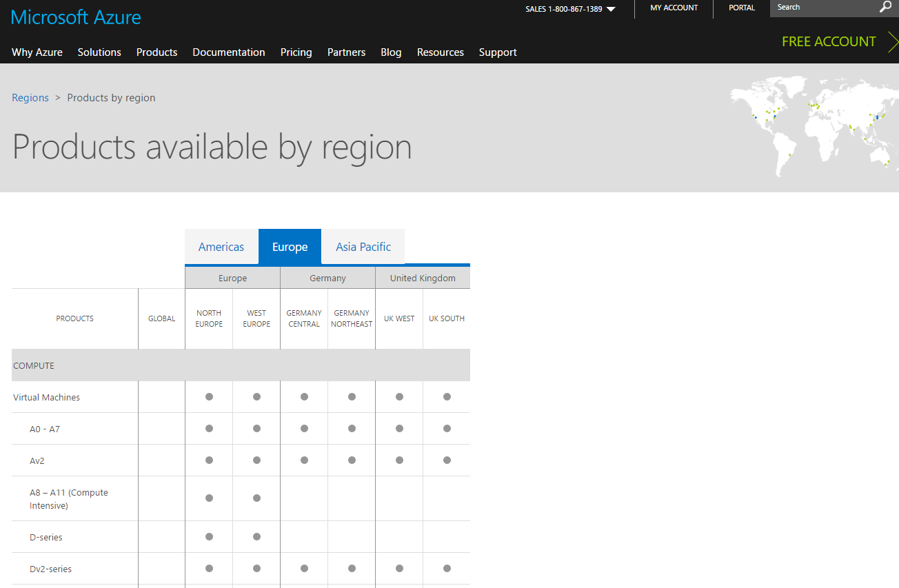The width and height of the screenshot is (899, 588).
Task: Click the availability dot for Virtual Machines in North Europe
Action: 209,396
